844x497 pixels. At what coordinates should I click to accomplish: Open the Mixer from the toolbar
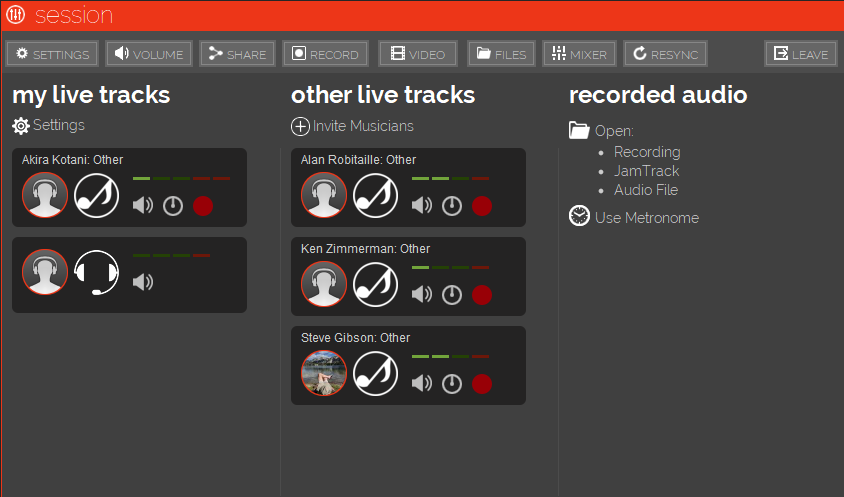tap(579, 54)
